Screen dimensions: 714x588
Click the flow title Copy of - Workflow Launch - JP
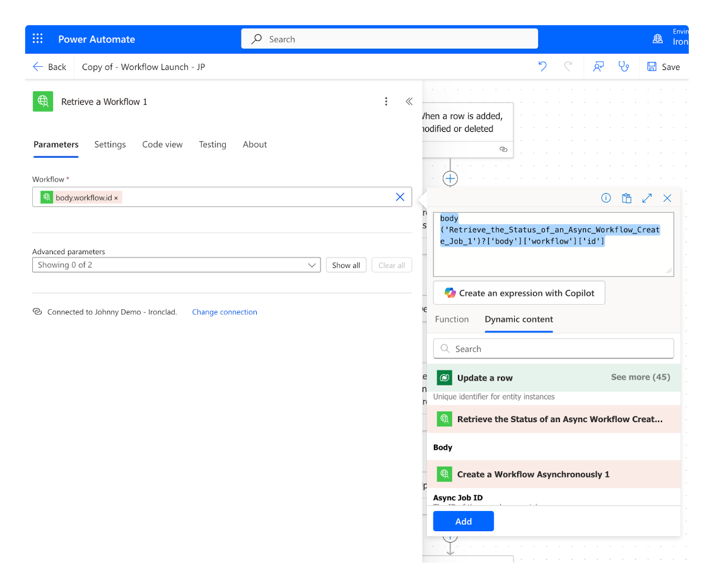(x=143, y=67)
